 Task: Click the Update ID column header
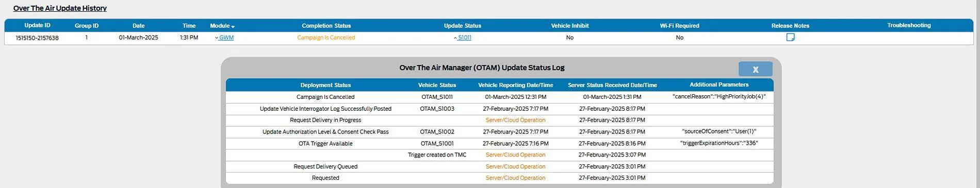click(37, 25)
